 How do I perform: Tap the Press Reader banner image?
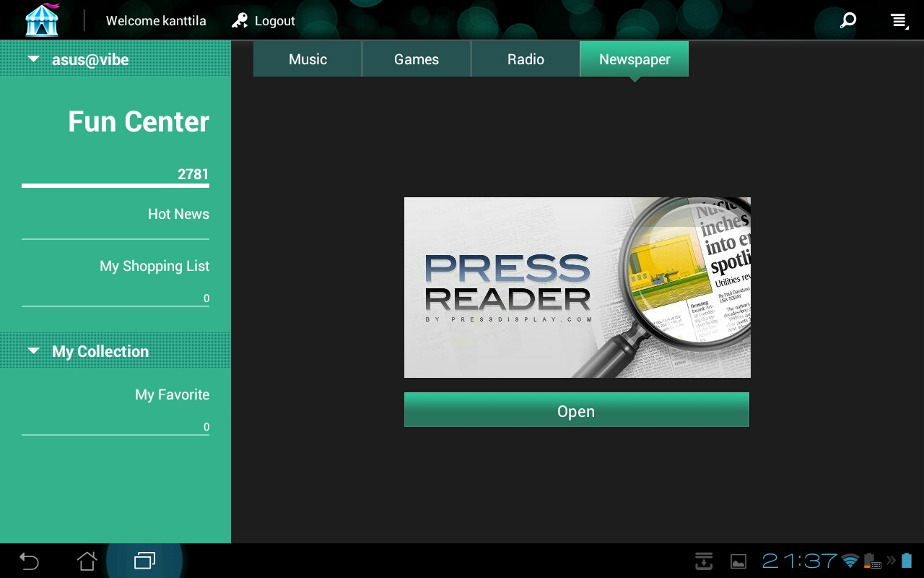point(577,288)
